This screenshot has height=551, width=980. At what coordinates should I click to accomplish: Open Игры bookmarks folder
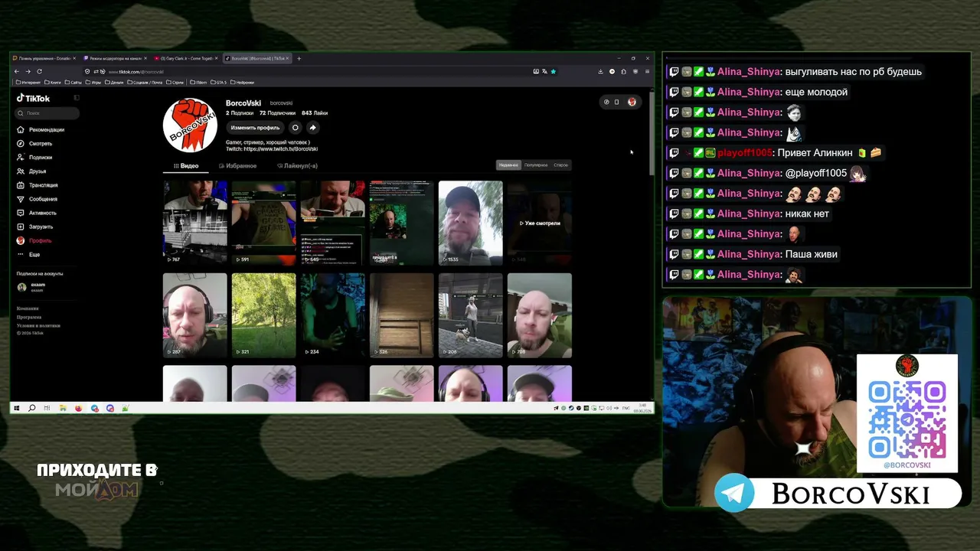[x=93, y=82]
